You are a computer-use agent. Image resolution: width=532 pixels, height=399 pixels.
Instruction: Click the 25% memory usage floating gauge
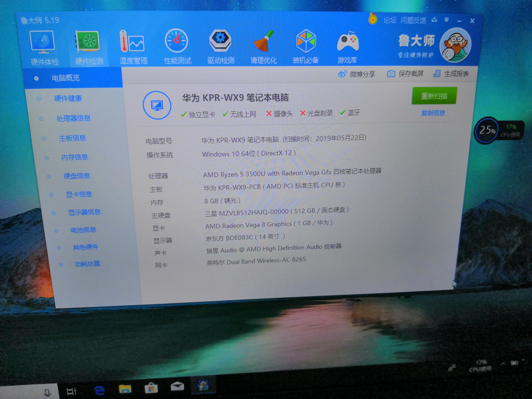click(487, 131)
